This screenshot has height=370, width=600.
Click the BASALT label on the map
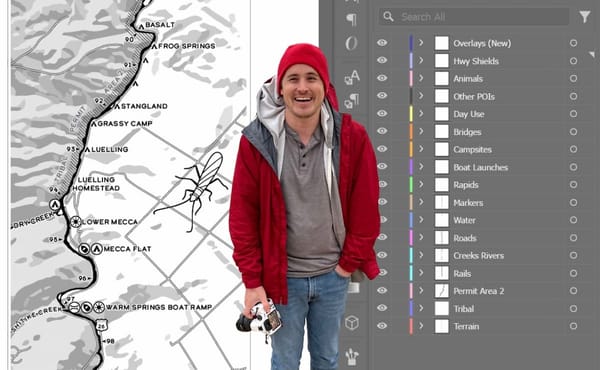point(160,24)
